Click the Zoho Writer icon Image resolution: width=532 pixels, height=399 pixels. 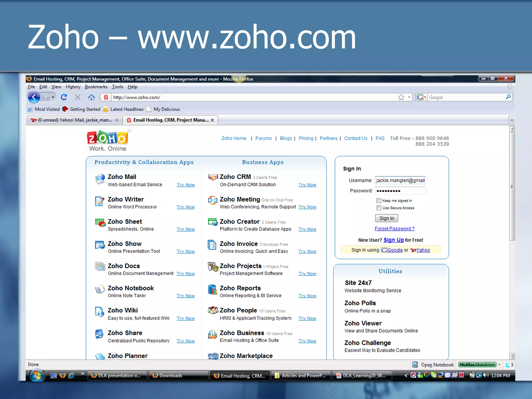[x=99, y=201]
